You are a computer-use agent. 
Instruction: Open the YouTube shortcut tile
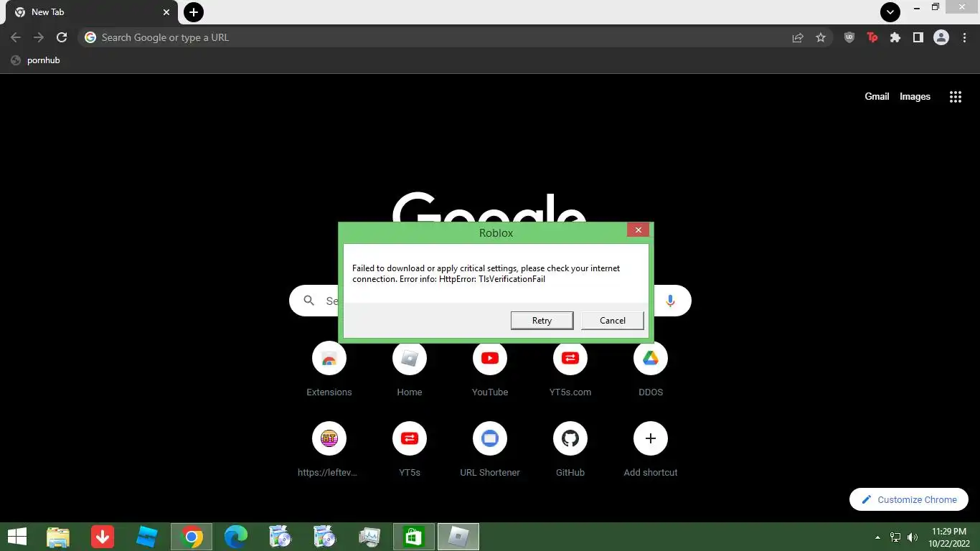[490, 369]
